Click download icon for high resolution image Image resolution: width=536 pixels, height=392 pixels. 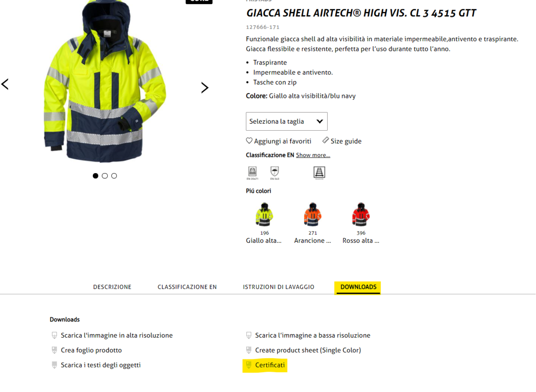(x=55, y=335)
